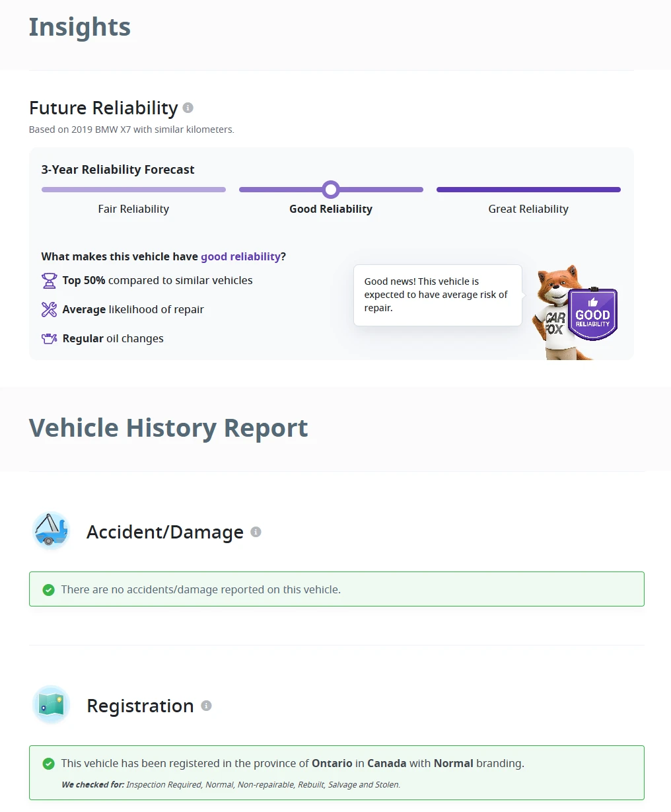Click the info icon beside Future Reliability

[x=188, y=108]
